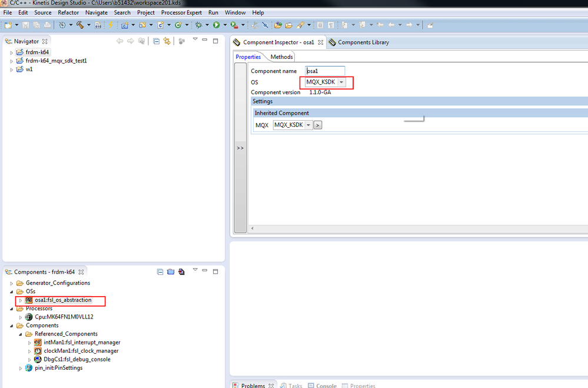The height and width of the screenshot is (388, 588).
Task: Close the Navigator view tab
Action: pos(45,41)
